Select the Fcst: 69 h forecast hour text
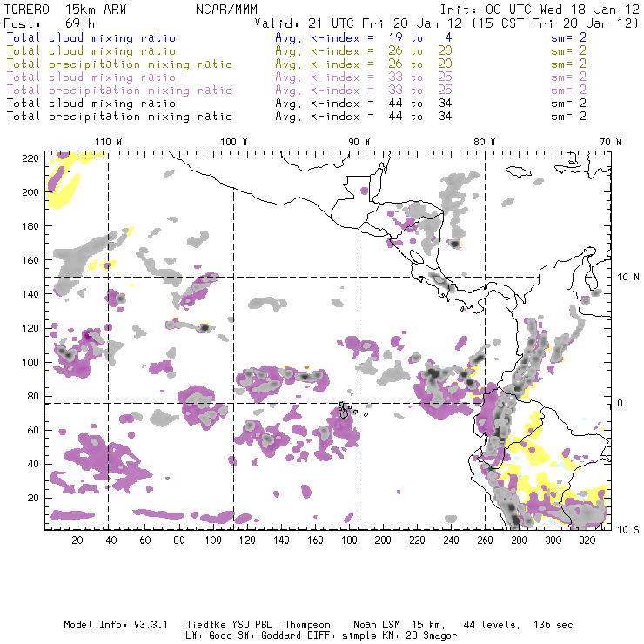Screen dimensions: 644x644 [x=50, y=23]
